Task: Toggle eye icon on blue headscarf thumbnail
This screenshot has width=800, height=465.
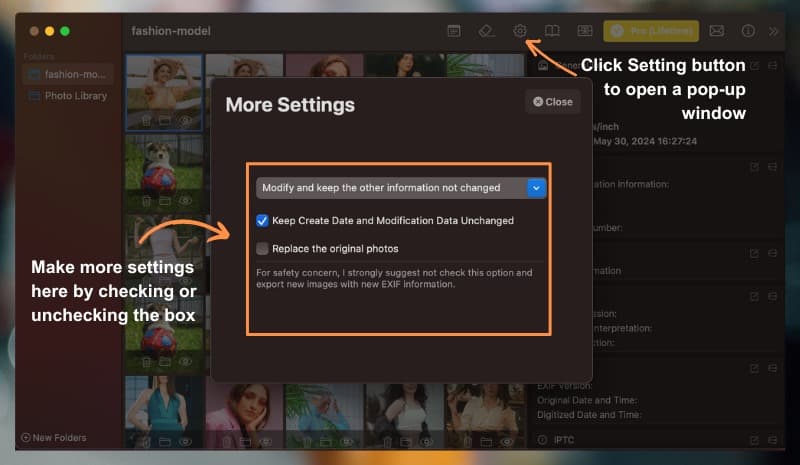Action: (x=346, y=442)
